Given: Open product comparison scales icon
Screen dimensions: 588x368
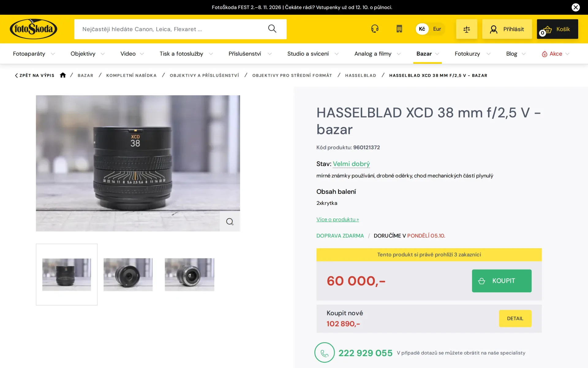Looking at the screenshot, I should (x=466, y=29).
